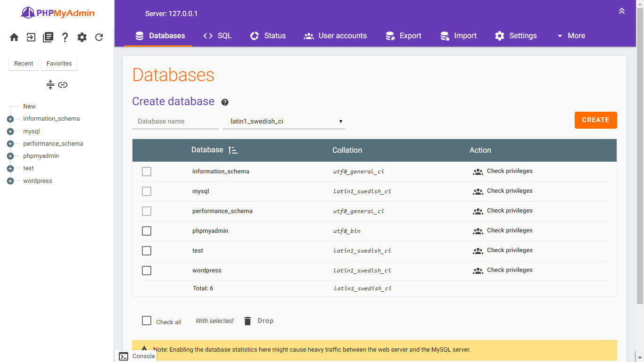Open the More menu dropdown
The width and height of the screenshot is (644, 362).
tap(571, 36)
